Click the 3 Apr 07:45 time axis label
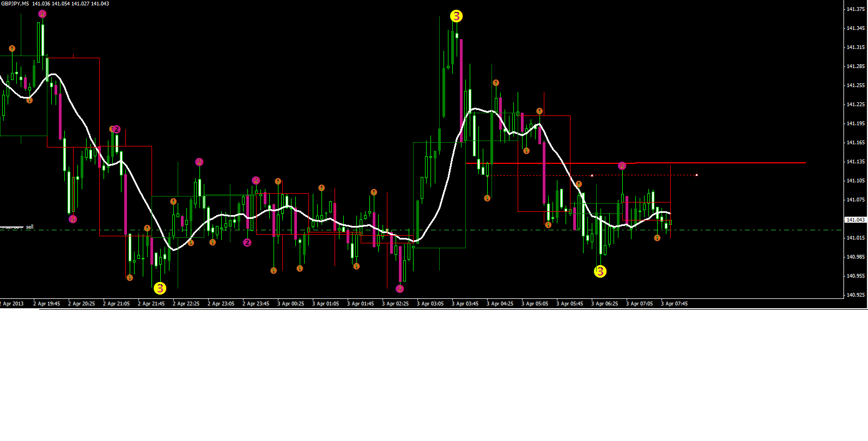The width and height of the screenshot is (868, 441). coord(674,304)
